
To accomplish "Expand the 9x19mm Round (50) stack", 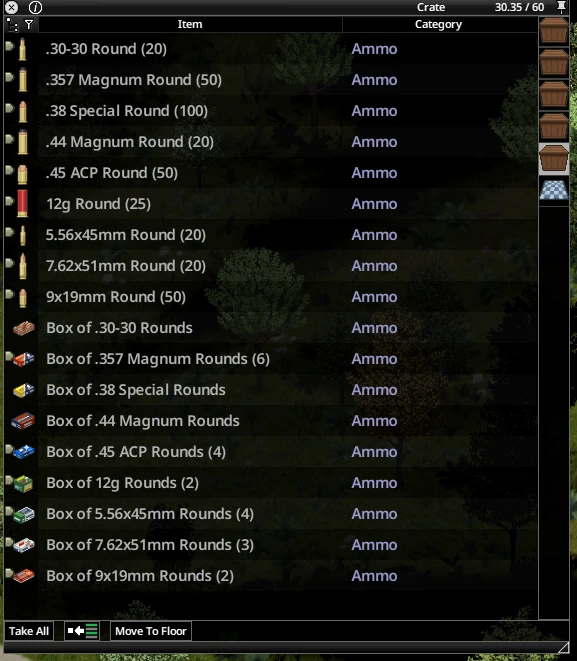I will (x=9, y=294).
